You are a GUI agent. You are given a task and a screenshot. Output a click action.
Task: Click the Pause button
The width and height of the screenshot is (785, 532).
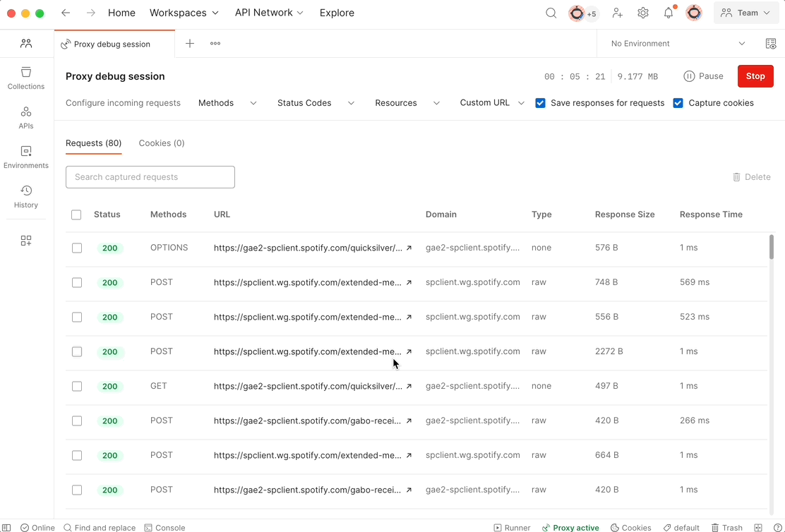pyautogui.click(x=703, y=76)
